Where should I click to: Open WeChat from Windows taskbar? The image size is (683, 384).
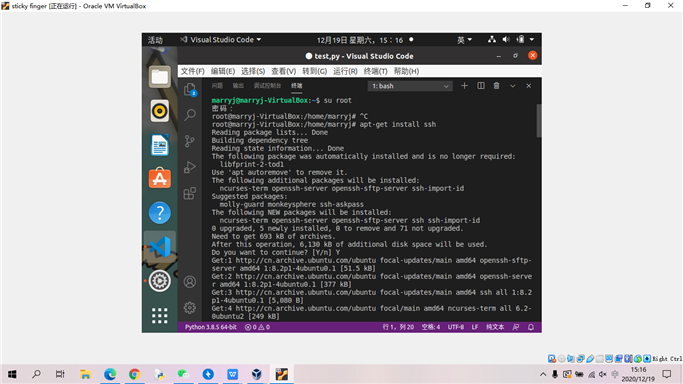(183, 374)
